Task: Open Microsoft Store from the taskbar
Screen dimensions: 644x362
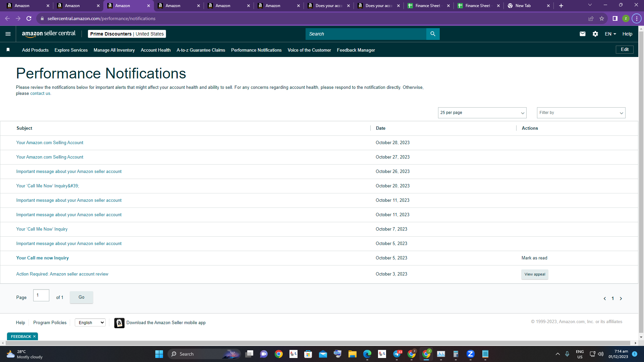Action: [308, 354]
